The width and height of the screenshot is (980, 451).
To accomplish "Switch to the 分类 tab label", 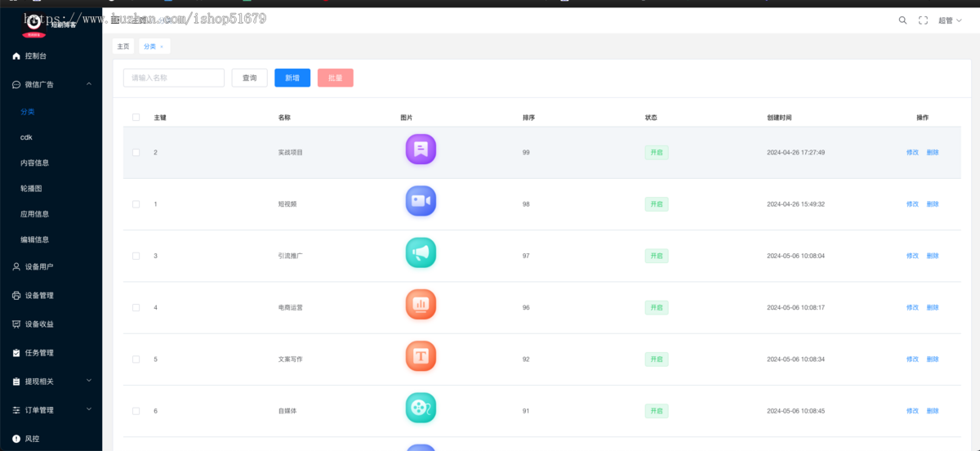I will (149, 47).
